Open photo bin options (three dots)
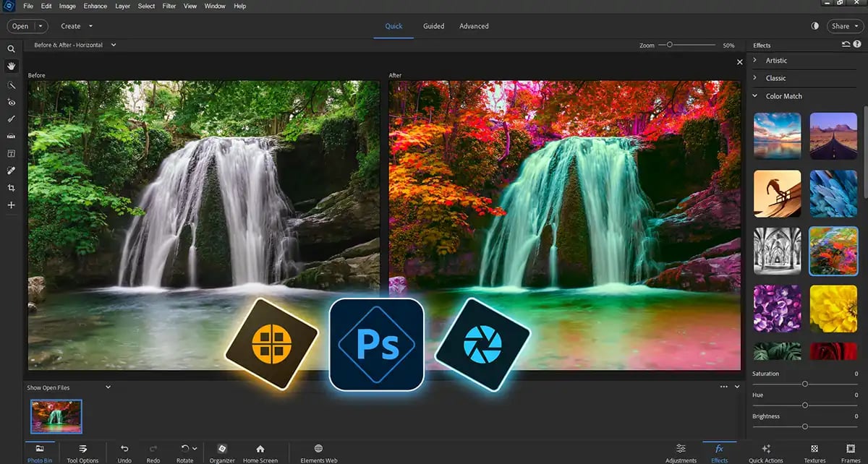 point(724,387)
